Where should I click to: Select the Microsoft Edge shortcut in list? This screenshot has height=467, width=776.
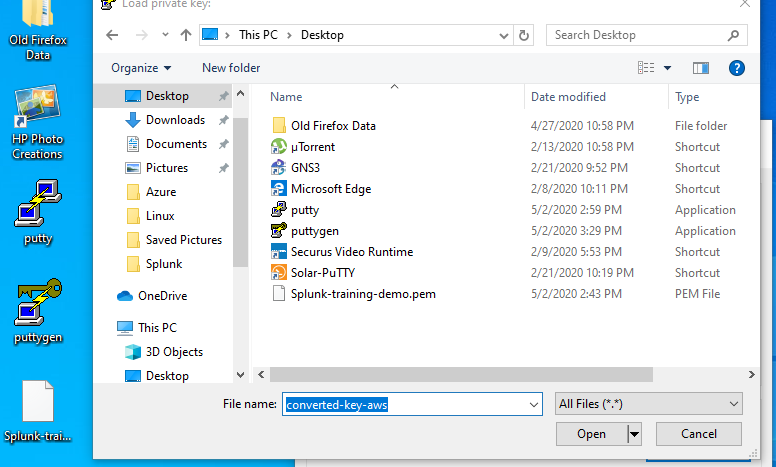(x=331, y=189)
